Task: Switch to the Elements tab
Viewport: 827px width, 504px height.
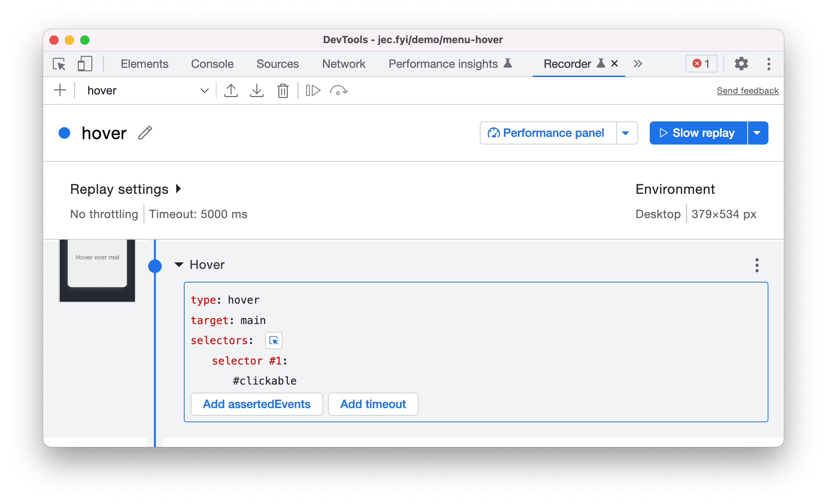Action: [x=143, y=63]
